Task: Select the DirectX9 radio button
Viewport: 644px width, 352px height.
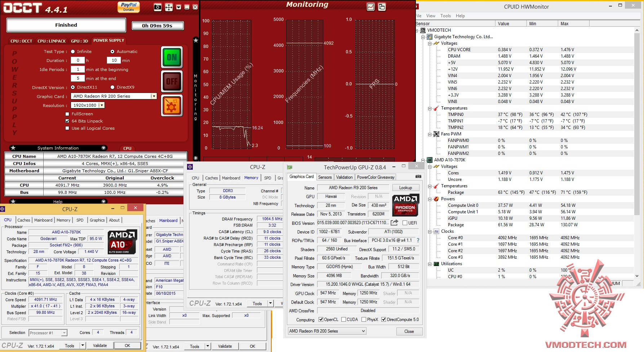Action: [x=112, y=87]
